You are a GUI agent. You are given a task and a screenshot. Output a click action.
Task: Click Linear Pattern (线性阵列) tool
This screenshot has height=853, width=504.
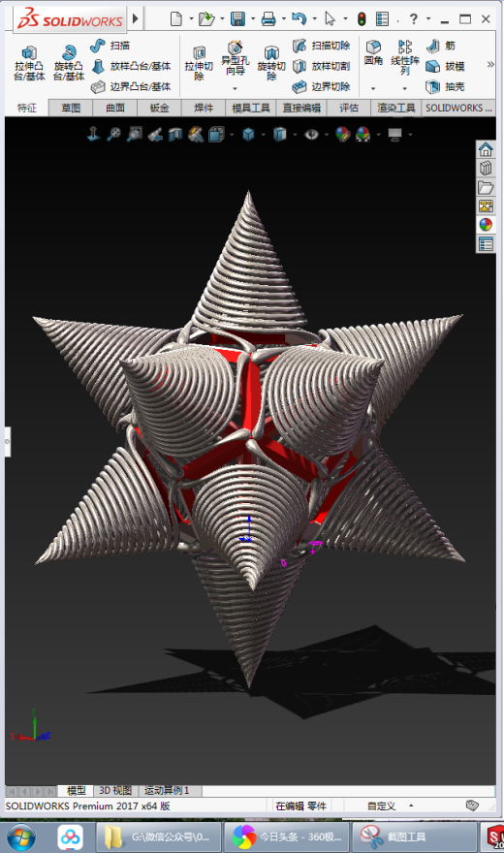coord(404,57)
